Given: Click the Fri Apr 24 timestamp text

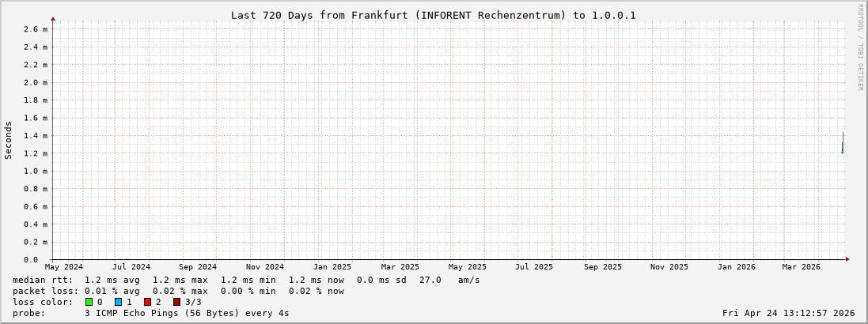Looking at the screenshot, I should click(788, 313).
